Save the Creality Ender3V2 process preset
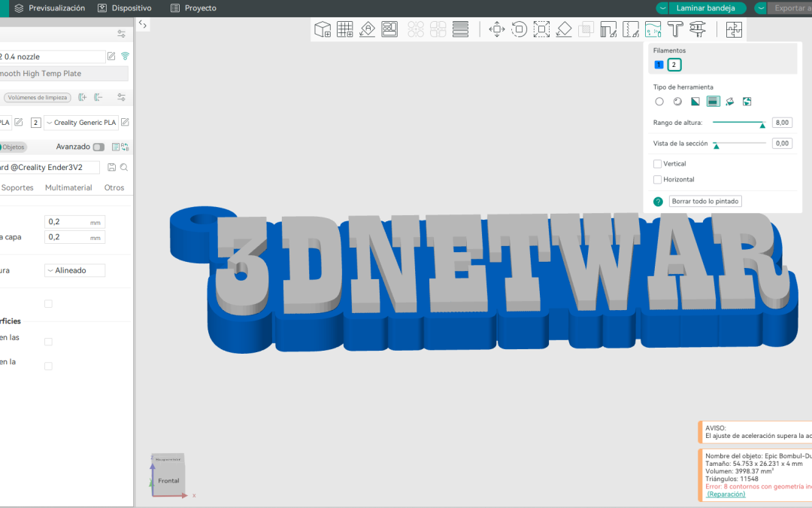Image resolution: width=812 pixels, height=508 pixels. click(x=111, y=167)
